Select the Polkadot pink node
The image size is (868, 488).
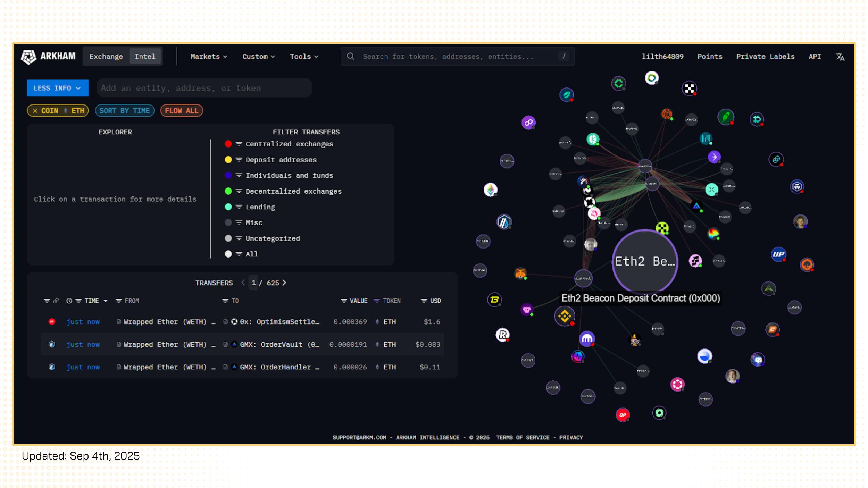[677, 384]
